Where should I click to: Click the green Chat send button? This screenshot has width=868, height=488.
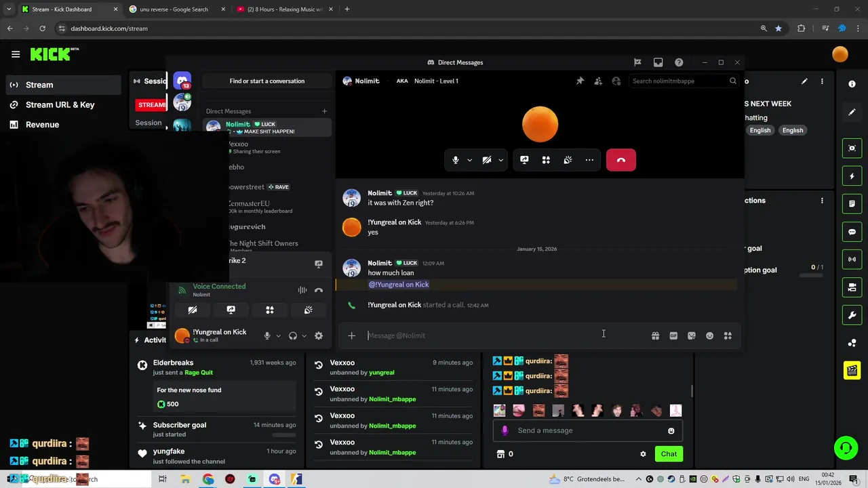(x=669, y=454)
